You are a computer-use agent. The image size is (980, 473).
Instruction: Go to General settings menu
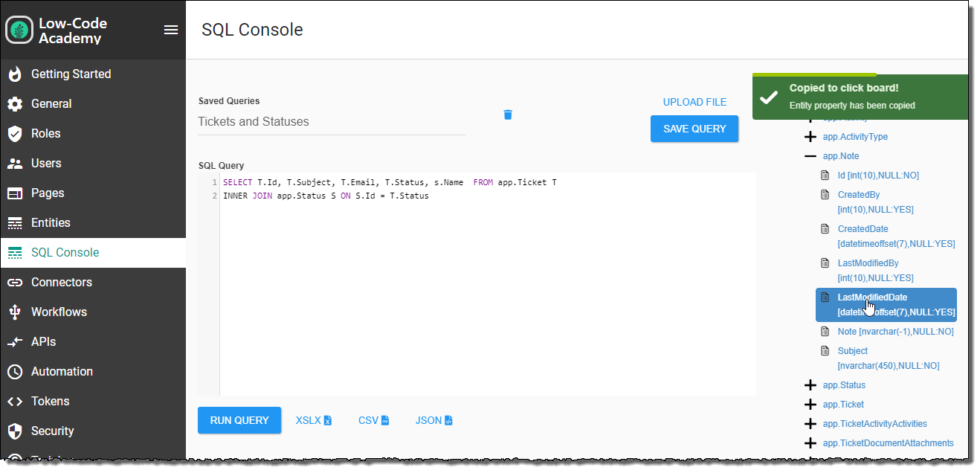tap(93, 103)
